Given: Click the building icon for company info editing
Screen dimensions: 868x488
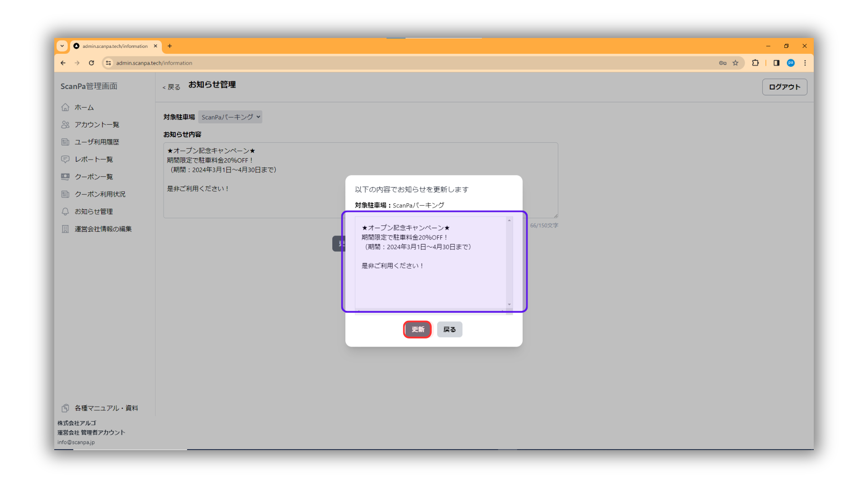Looking at the screenshot, I should (x=66, y=229).
